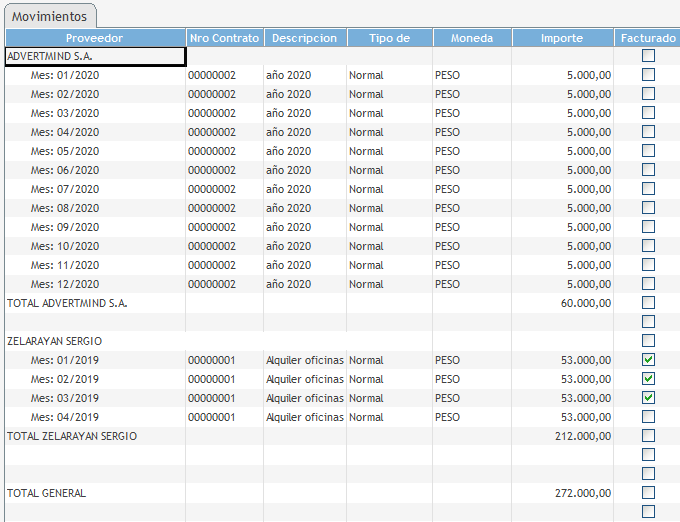Check Facturado box for Mes: 01/2020

click(648, 75)
